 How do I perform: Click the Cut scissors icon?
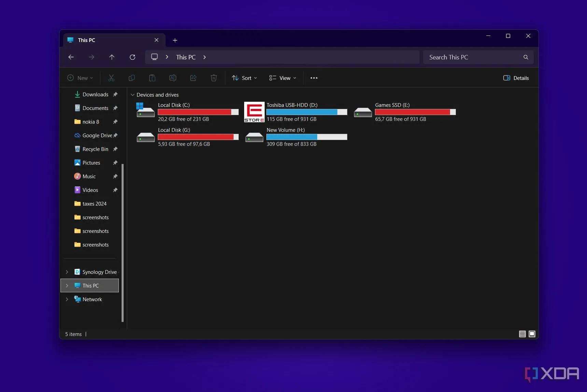pos(111,78)
